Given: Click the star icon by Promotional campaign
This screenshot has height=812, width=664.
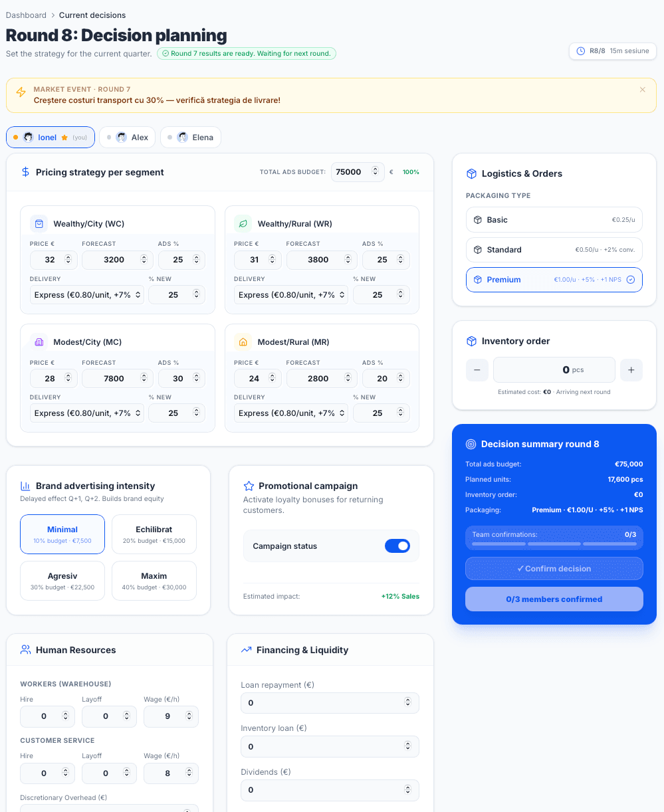Looking at the screenshot, I should point(249,486).
